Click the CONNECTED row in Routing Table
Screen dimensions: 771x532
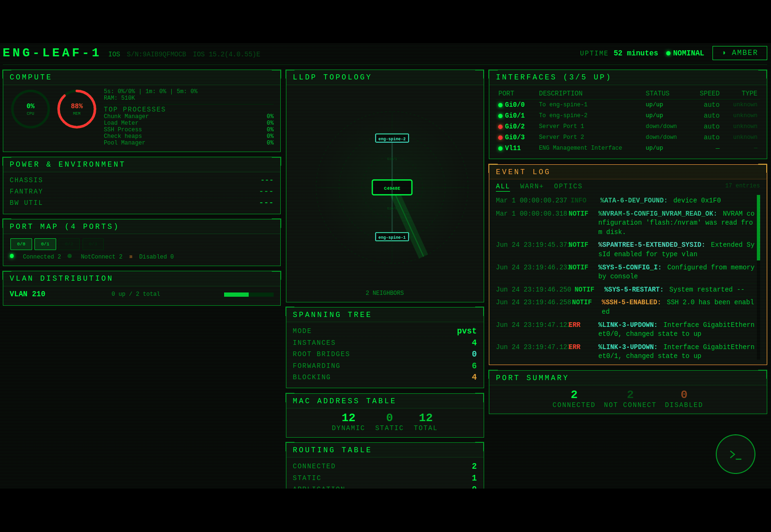(x=385, y=466)
